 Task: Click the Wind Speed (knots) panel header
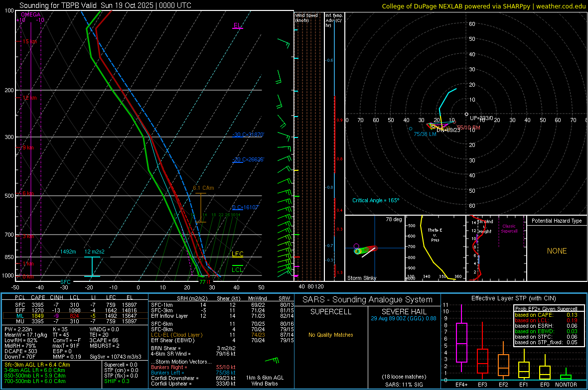point(306,17)
